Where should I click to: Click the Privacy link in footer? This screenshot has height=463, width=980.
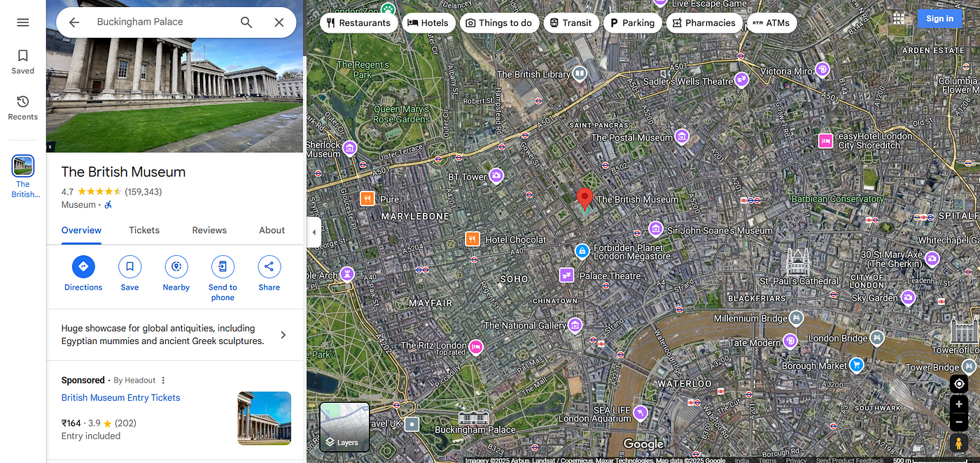point(796,460)
